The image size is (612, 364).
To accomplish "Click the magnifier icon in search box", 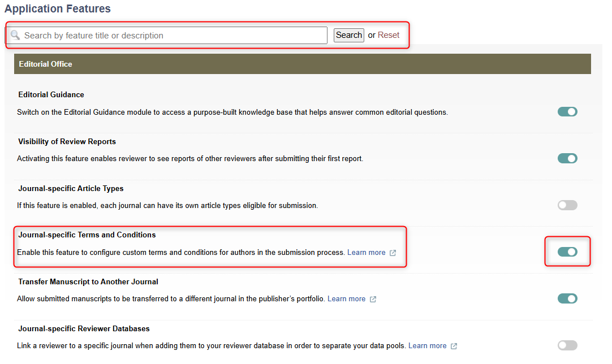I will [15, 35].
